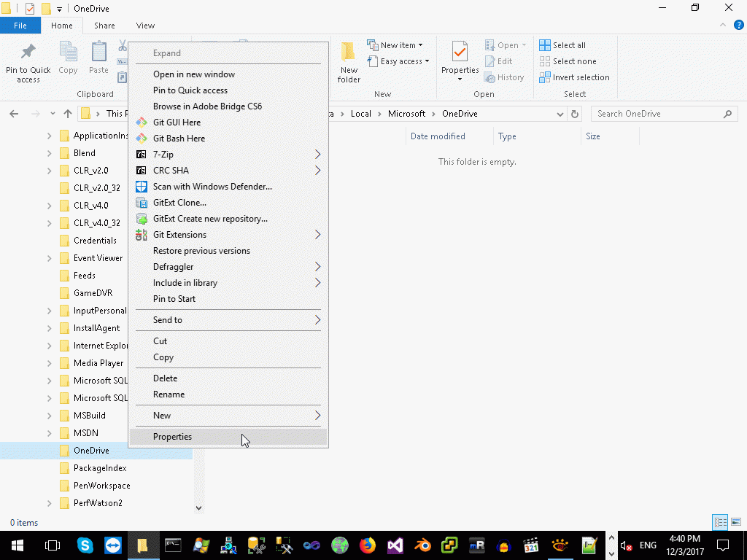This screenshot has width=747, height=560.
Task: Open Firefox from the taskbar
Action: tap(368, 545)
